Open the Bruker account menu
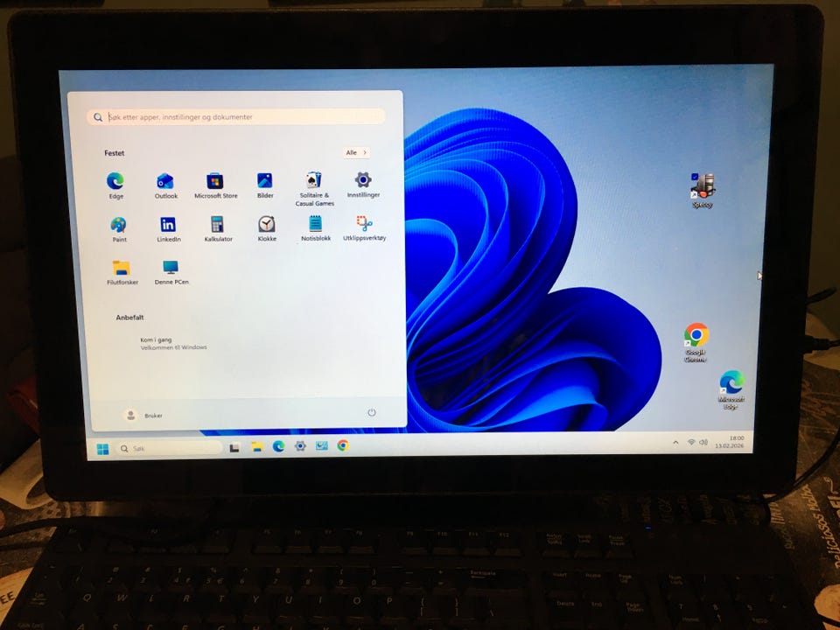Screen dimensions: 840x630 [x=143, y=415]
